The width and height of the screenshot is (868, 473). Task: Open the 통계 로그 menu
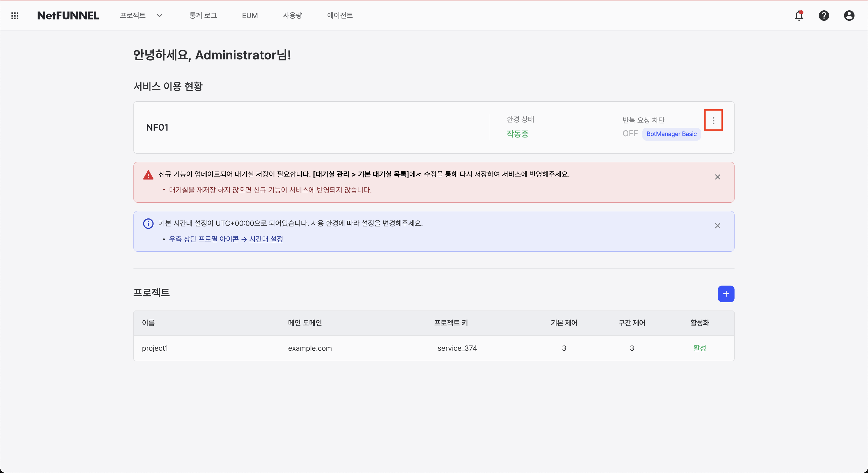pos(203,15)
